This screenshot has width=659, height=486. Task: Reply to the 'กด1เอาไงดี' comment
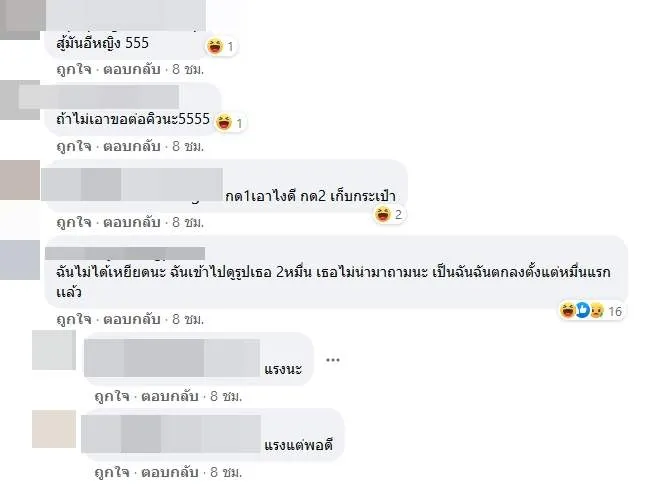click(132, 222)
